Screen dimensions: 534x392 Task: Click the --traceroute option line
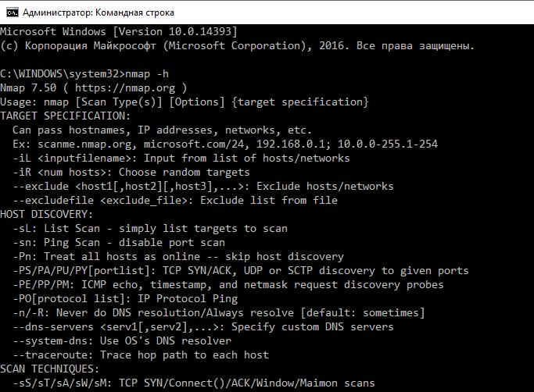pos(141,355)
